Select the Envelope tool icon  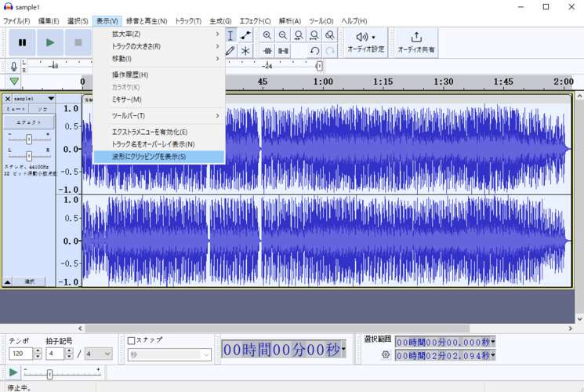coord(246,35)
